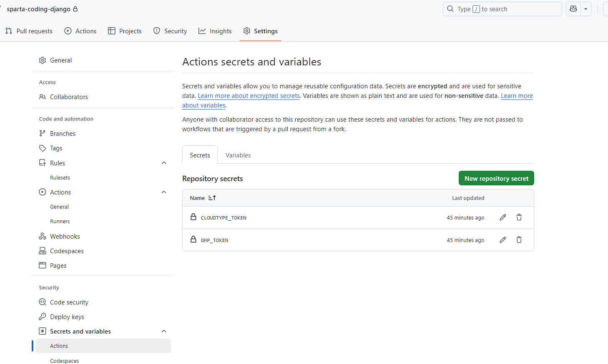Collapse the Secrets and variables section
Screen dimensions: 608x364
tap(164, 331)
